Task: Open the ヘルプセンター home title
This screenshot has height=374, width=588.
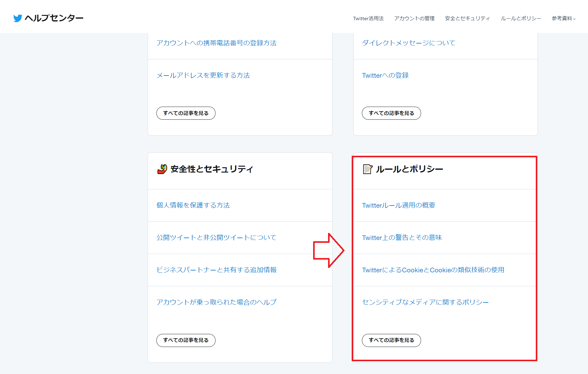Action: click(x=54, y=18)
